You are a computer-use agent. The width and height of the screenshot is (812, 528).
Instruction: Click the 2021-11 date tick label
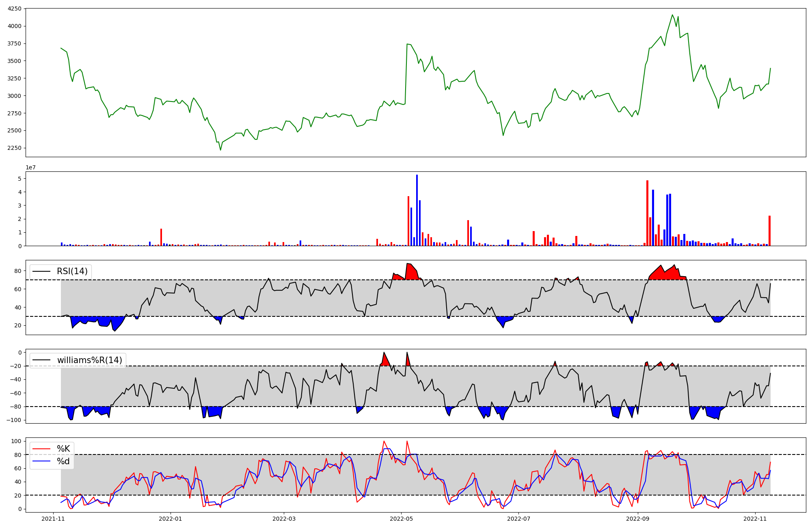[x=54, y=519]
